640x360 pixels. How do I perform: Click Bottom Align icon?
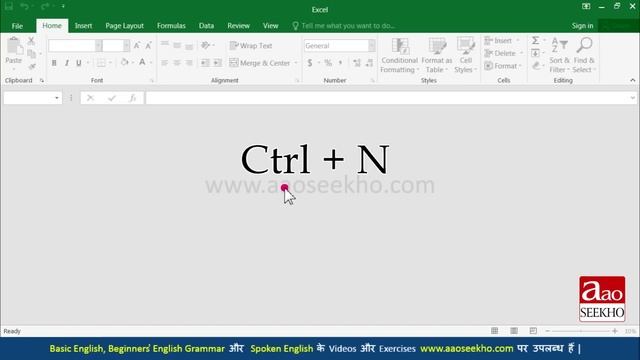click(189, 46)
